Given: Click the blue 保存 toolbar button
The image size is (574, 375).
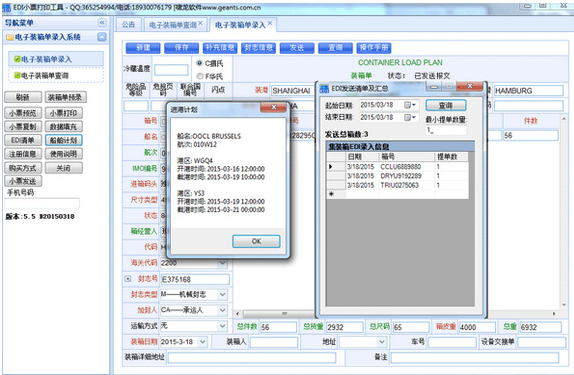Looking at the screenshot, I should coord(181,48).
